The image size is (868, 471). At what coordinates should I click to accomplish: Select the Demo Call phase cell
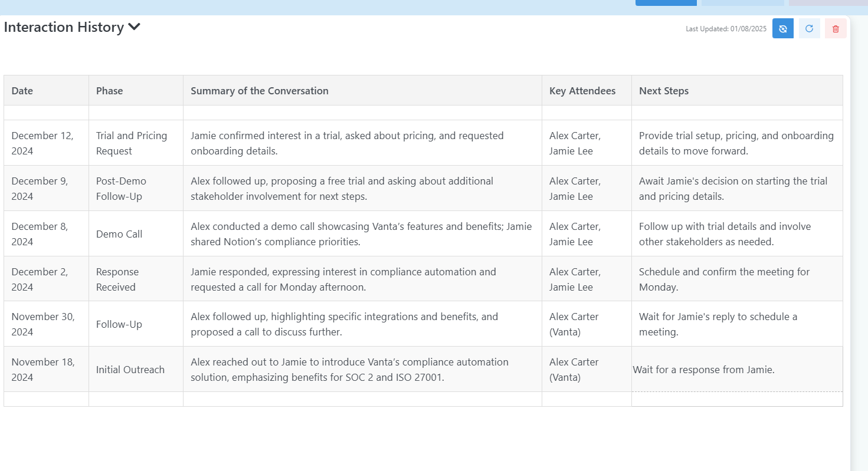point(119,234)
